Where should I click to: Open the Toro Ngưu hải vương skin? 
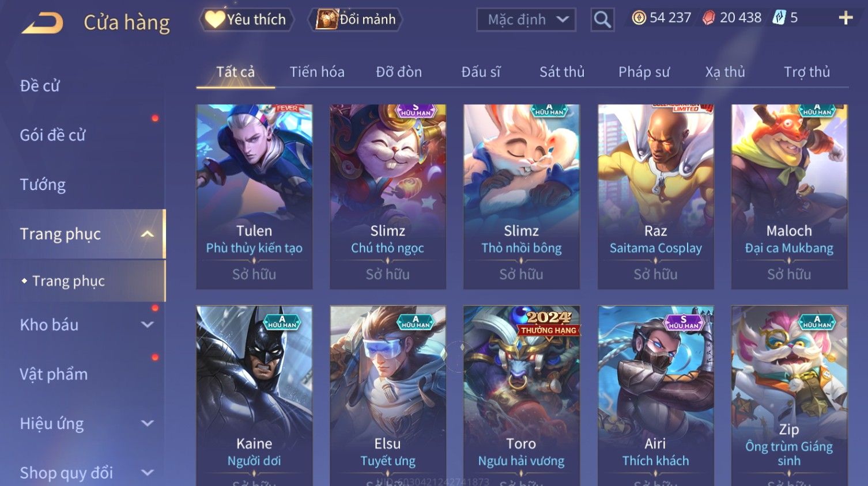pyautogui.click(x=522, y=396)
